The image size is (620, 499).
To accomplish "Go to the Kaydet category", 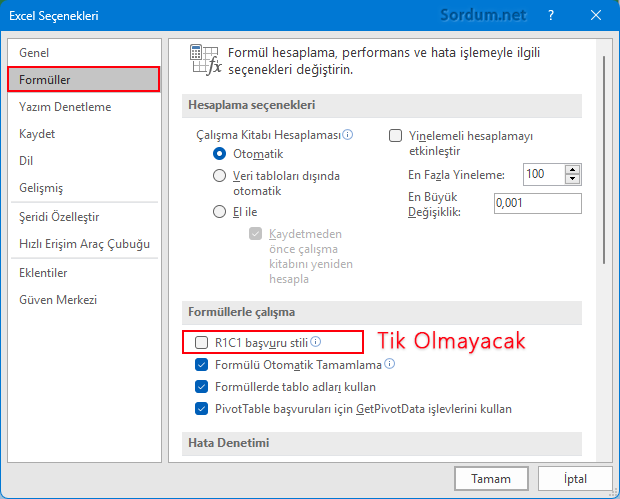I will (84, 134).
